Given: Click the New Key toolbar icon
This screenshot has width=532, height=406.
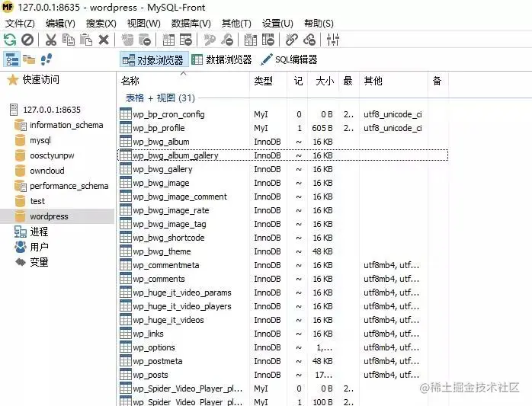Looking at the screenshot, I should [x=210, y=40].
